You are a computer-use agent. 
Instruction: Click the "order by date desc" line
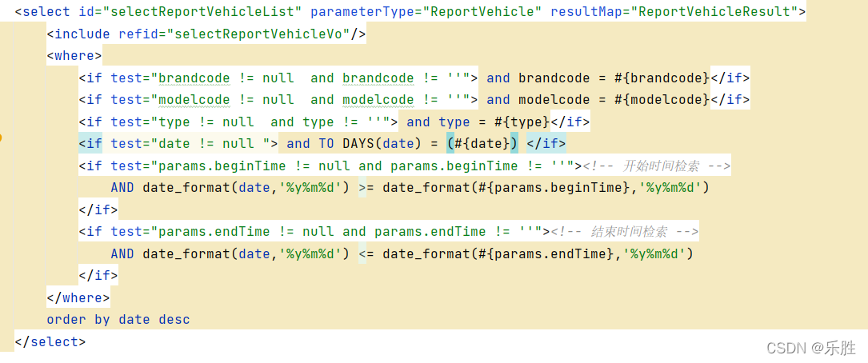[x=118, y=320]
